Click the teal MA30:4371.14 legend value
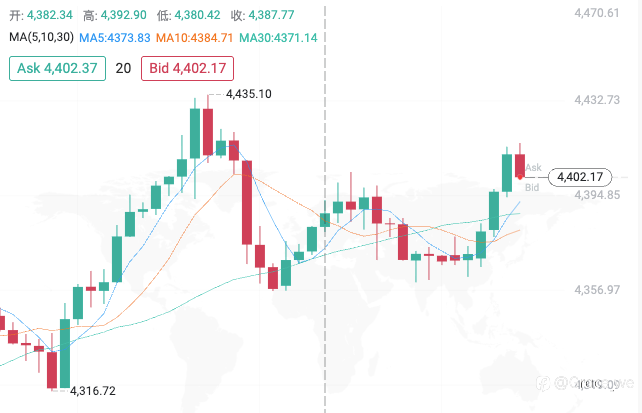642x413 pixels. point(278,38)
